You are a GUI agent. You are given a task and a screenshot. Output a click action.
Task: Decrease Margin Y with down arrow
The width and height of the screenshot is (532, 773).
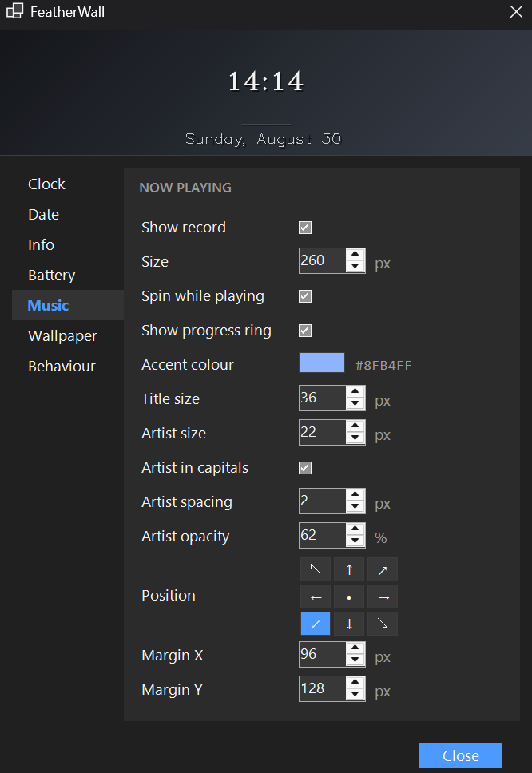click(355, 695)
